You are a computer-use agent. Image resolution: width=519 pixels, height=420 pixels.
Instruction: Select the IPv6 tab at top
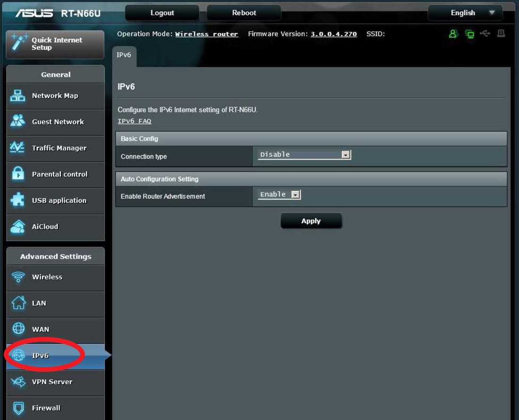coord(124,55)
